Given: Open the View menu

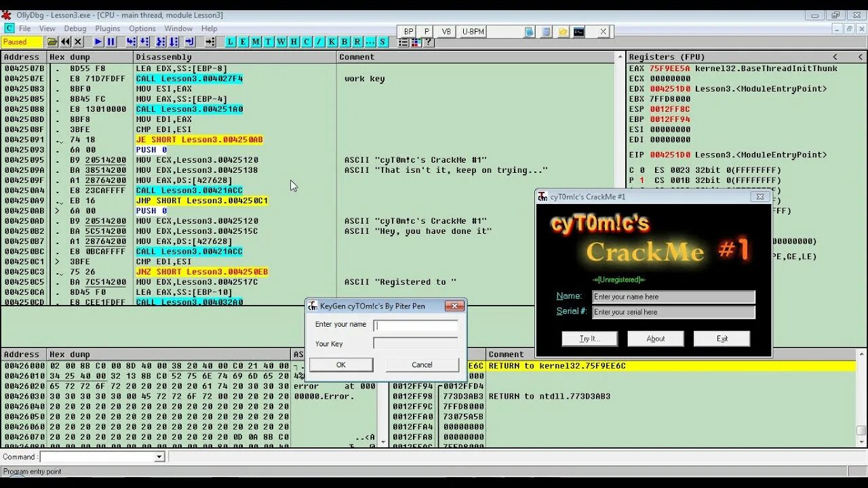Looking at the screenshot, I should pyautogui.click(x=47, y=28).
